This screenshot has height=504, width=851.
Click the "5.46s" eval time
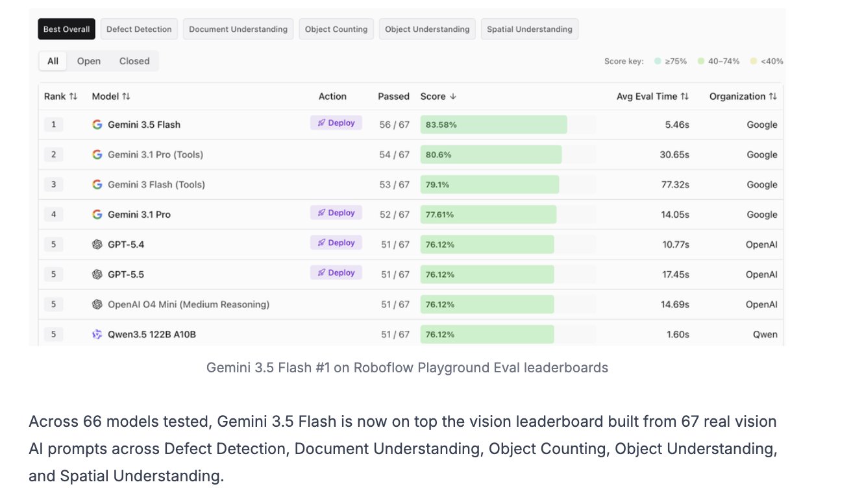pos(677,125)
